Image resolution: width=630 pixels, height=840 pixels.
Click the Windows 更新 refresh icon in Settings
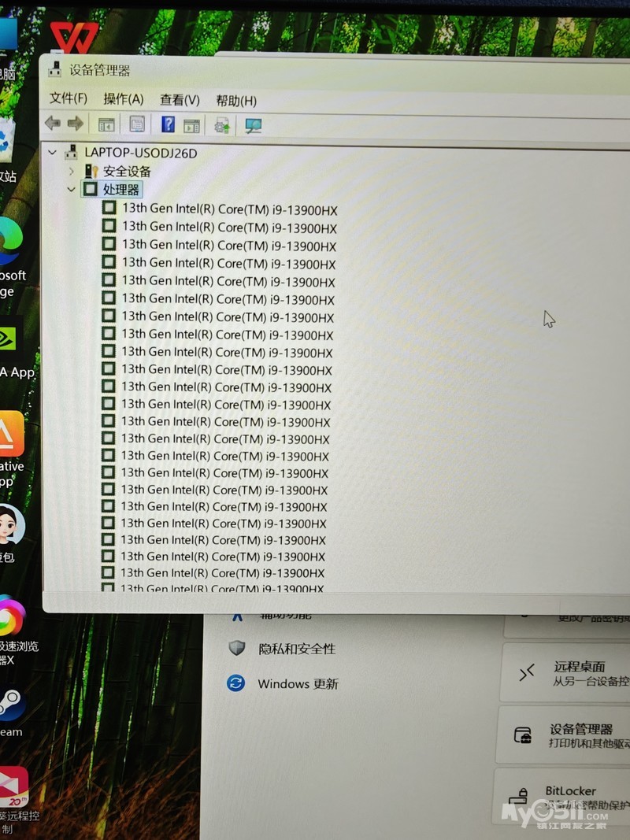(x=235, y=683)
